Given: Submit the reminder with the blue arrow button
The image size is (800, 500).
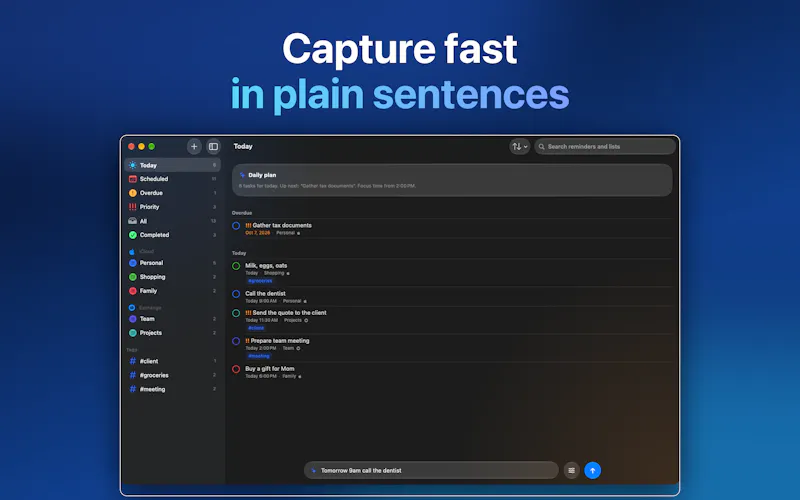Looking at the screenshot, I should (592, 470).
